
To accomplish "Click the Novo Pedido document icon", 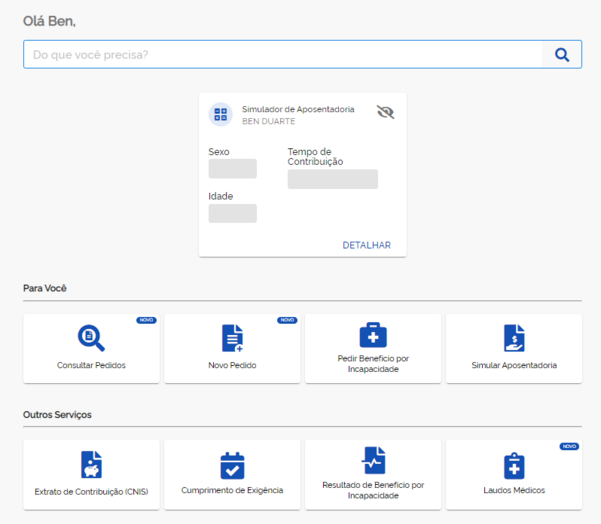I will pos(232,338).
